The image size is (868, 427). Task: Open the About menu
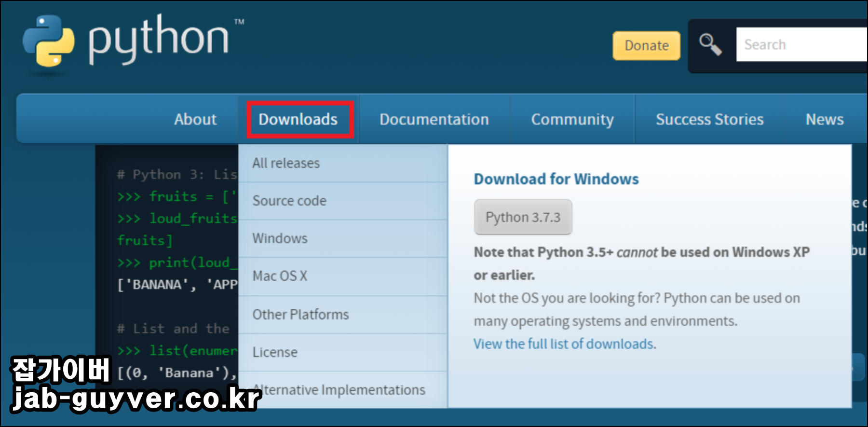tap(195, 119)
